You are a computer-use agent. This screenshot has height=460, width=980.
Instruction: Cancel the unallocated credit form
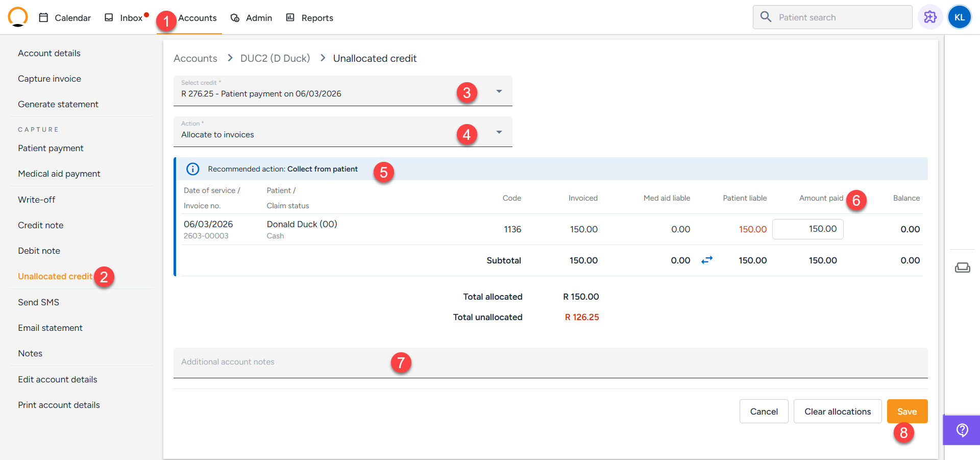click(764, 411)
